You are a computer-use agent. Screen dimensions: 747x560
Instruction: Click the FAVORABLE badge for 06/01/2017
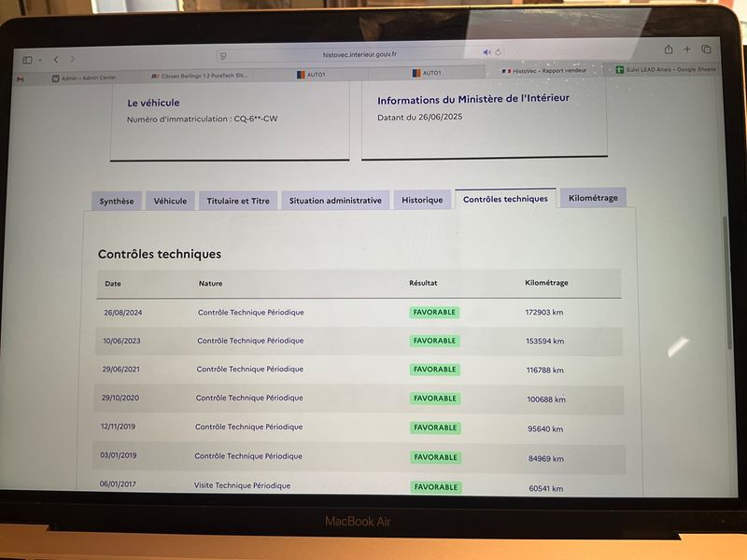[x=436, y=487]
